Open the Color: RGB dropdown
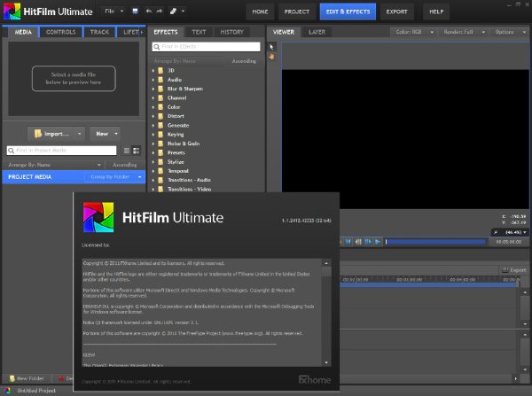532x396 pixels. [x=414, y=32]
